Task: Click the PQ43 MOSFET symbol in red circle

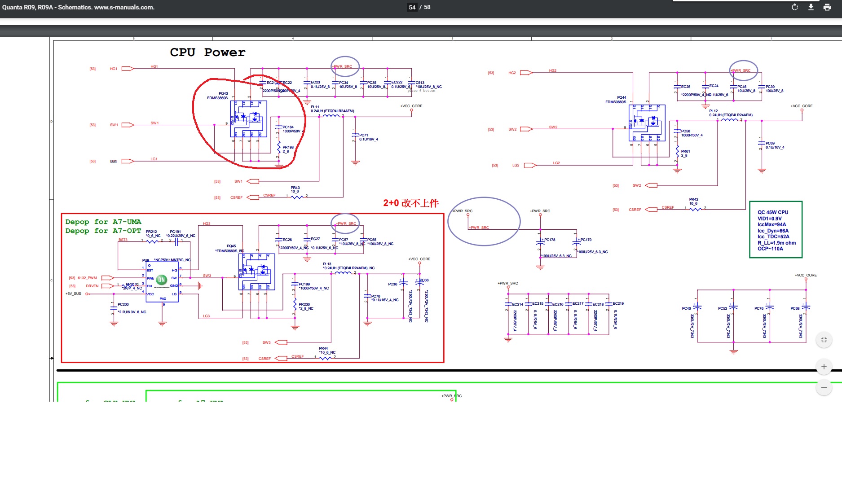Action: pos(248,118)
